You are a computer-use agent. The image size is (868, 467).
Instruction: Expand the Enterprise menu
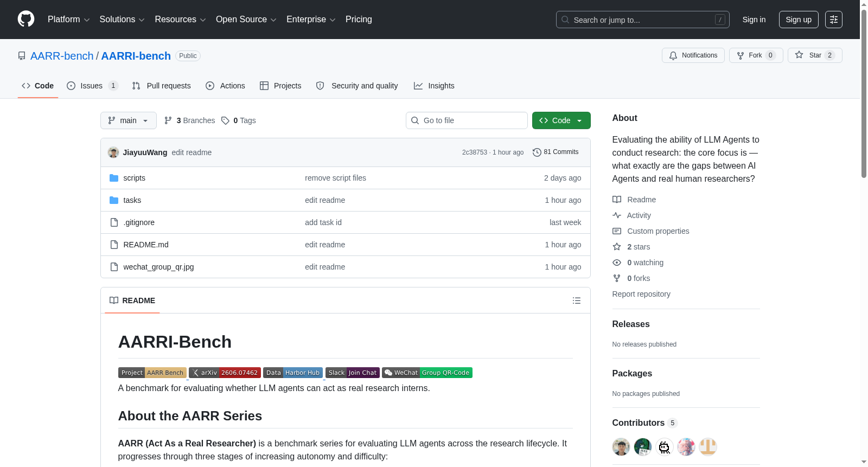coord(311,20)
